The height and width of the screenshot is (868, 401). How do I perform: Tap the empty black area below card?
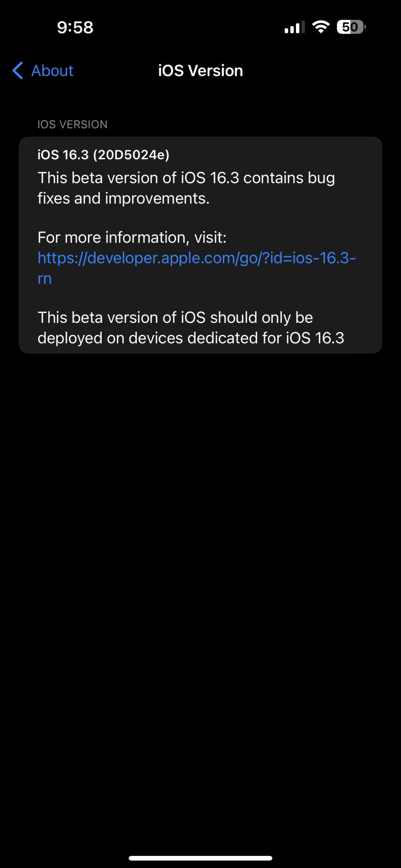pos(200,564)
